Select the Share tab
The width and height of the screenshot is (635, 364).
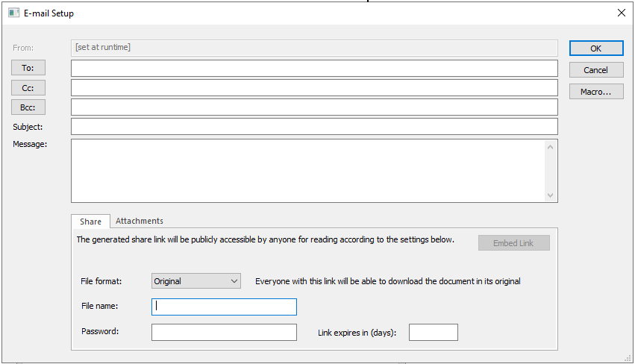pyautogui.click(x=90, y=222)
